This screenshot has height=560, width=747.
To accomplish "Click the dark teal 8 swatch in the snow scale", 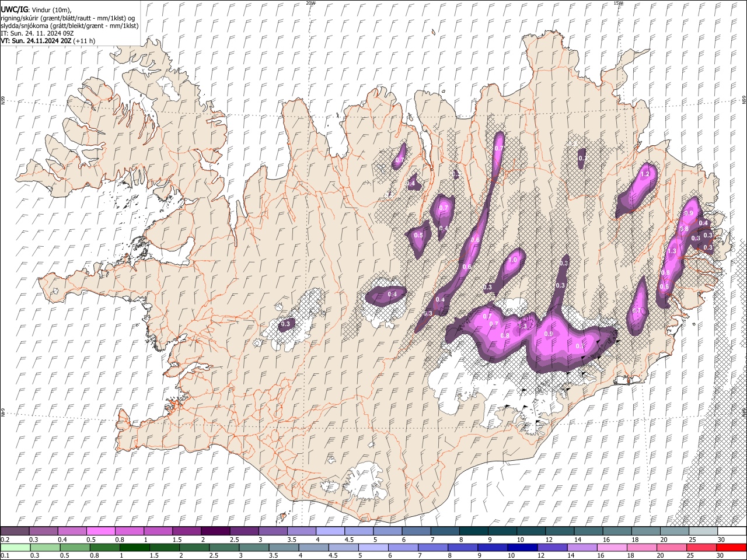I will pyautogui.click(x=473, y=531).
